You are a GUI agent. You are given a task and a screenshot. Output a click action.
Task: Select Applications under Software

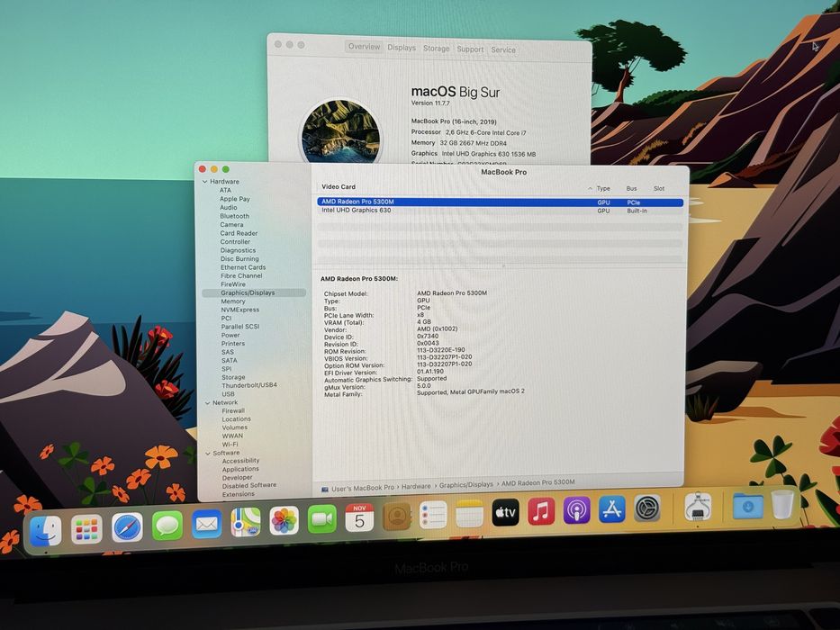pos(240,469)
